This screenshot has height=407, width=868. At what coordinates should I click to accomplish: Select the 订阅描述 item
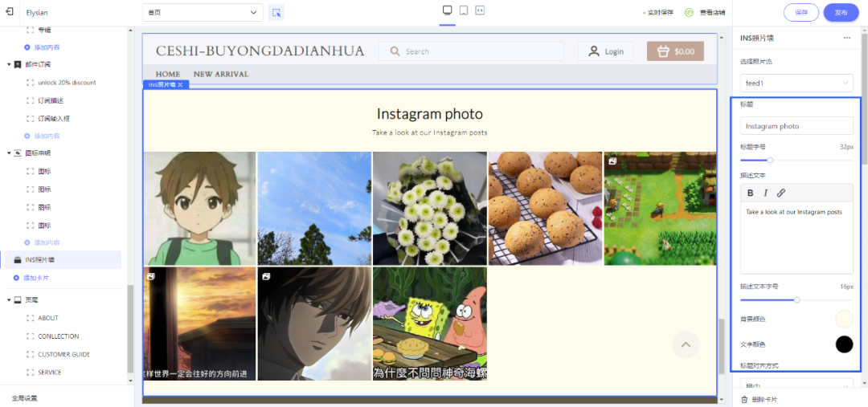point(51,100)
